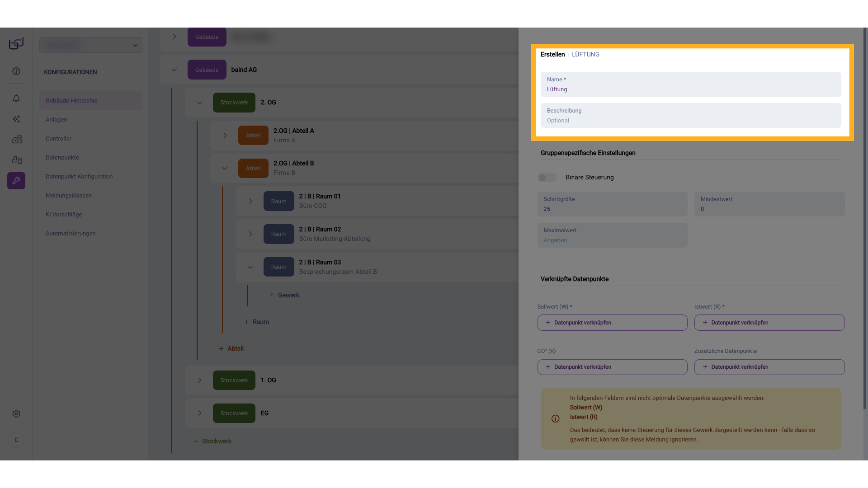Collapse the 2. OG Stockwerk chevron
This screenshot has width=868, height=488.
pyautogui.click(x=199, y=103)
